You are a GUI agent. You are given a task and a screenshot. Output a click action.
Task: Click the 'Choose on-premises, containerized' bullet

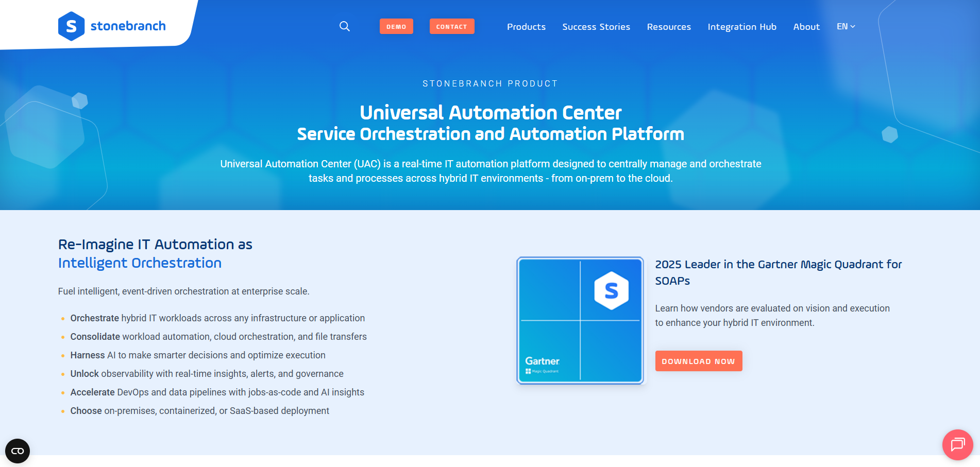[x=199, y=411]
